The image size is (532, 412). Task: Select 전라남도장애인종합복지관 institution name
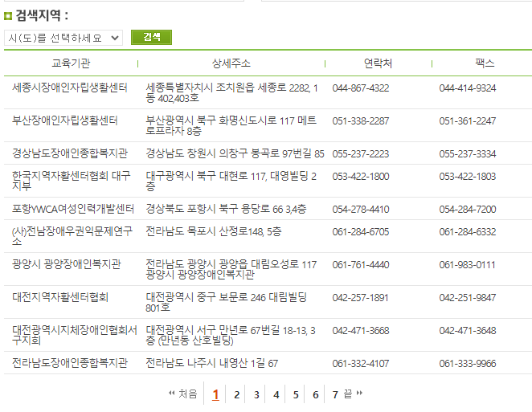point(70,363)
